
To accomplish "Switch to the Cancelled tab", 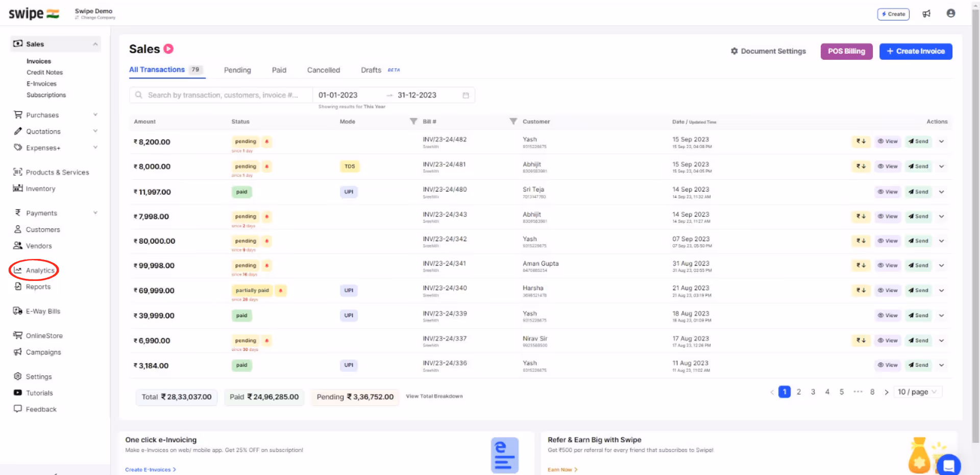I will pyautogui.click(x=324, y=70).
